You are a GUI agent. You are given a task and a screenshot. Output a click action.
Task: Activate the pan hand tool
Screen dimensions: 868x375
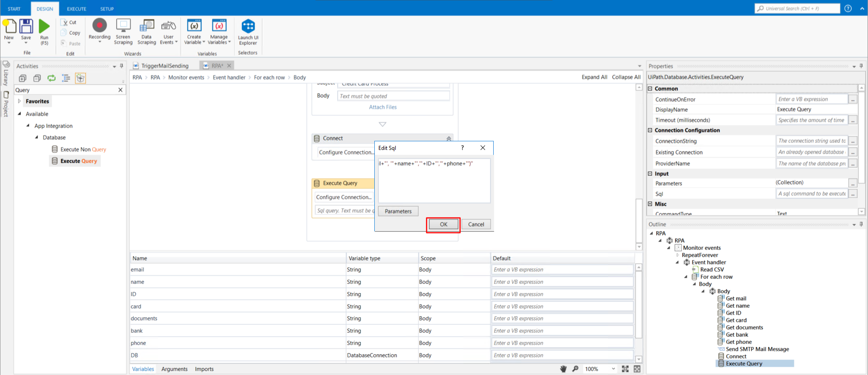[563, 369]
